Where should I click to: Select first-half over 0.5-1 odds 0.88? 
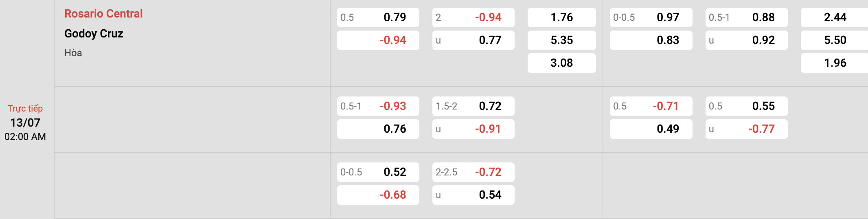coord(747,18)
